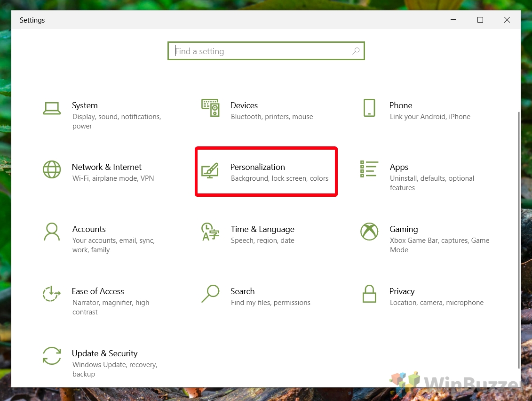532x401 pixels.
Task: Click into the Find a setting field
Action: coord(266,51)
